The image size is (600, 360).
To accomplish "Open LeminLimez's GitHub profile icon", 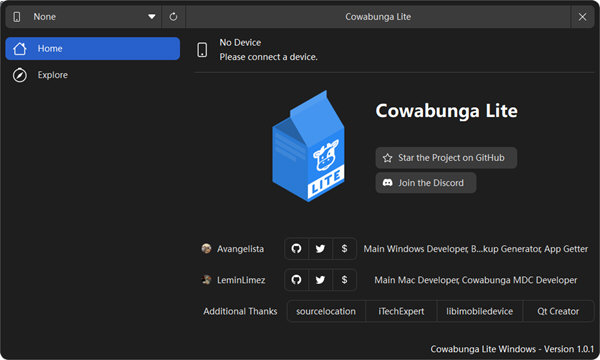I will point(296,280).
